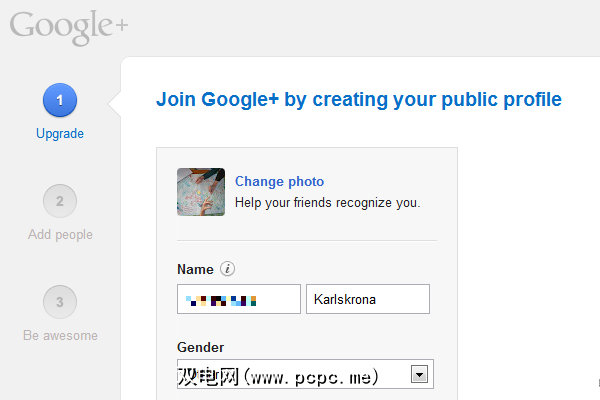Screen dimensions: 600x400
Task: Go to the Add people step label
Action: [x=60, y=235]
